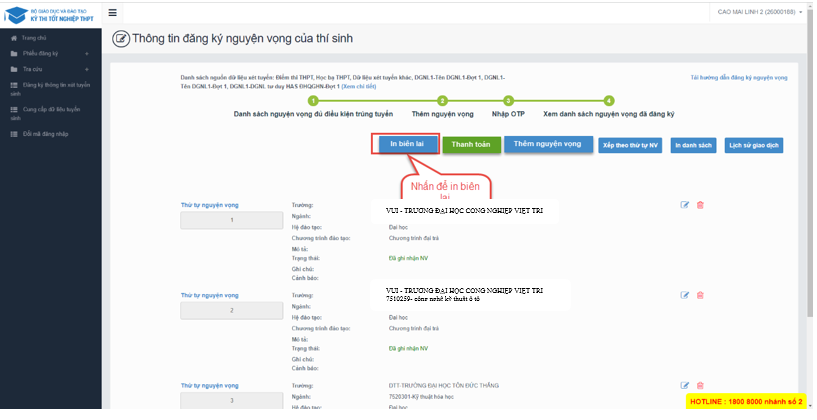
Task: Remove nguyện vọng 3 via the trash icon
Action: point(700,385)
